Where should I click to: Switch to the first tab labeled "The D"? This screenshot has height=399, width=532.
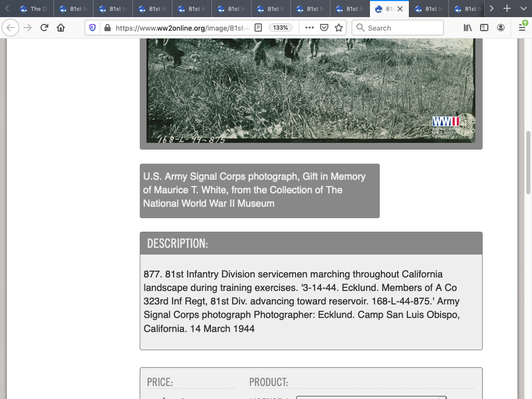[x=34, y=8]
